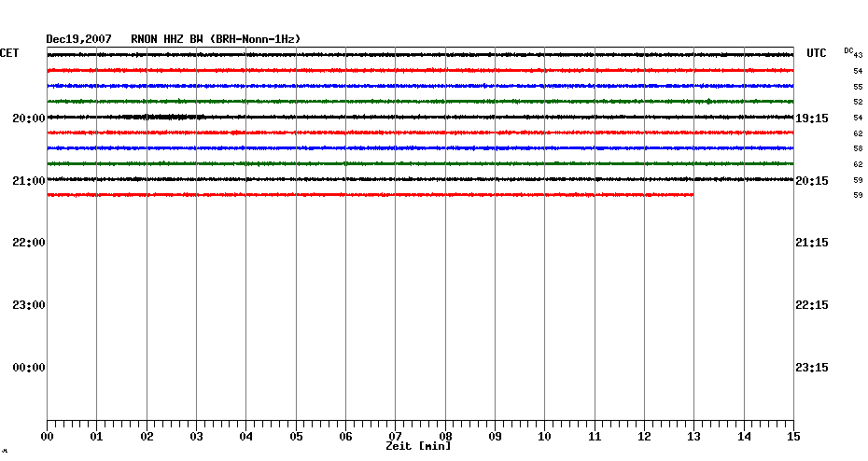Click minute label 07 on Zeit axis

(395, 437)
